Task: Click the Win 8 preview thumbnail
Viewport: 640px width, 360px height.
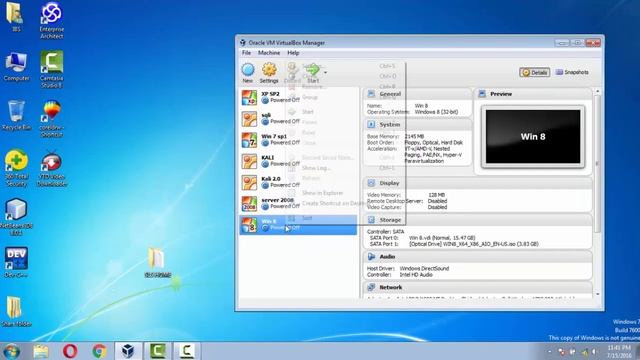Action: [533, 137]
